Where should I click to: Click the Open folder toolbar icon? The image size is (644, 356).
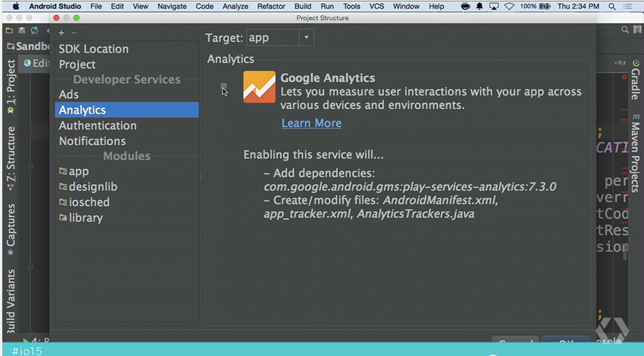pyautogui.click(x=9, y=30)
